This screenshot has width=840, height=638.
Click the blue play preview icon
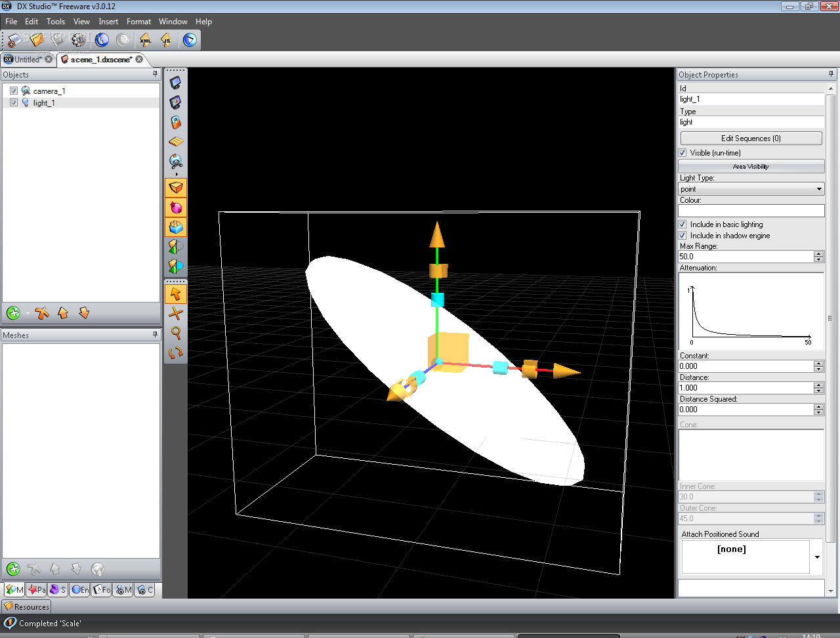(190, 40)
